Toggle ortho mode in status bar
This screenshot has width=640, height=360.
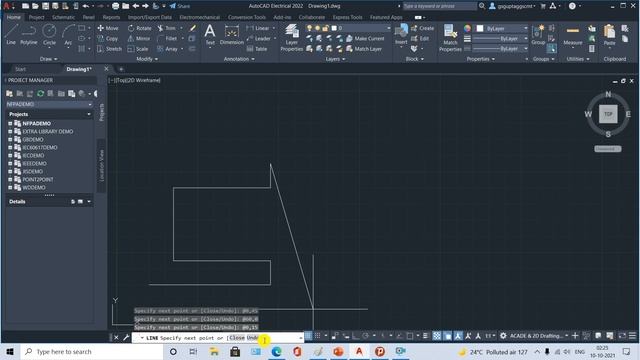coord(356,336)
